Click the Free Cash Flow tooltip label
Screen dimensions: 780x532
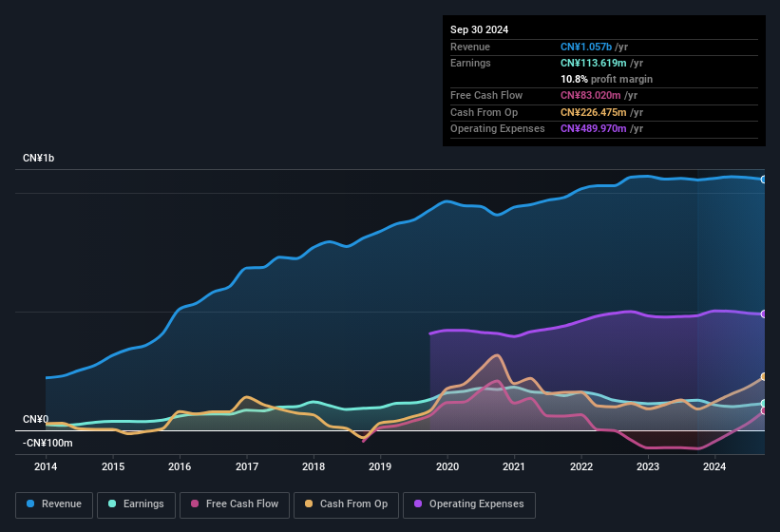coord(486,95)
